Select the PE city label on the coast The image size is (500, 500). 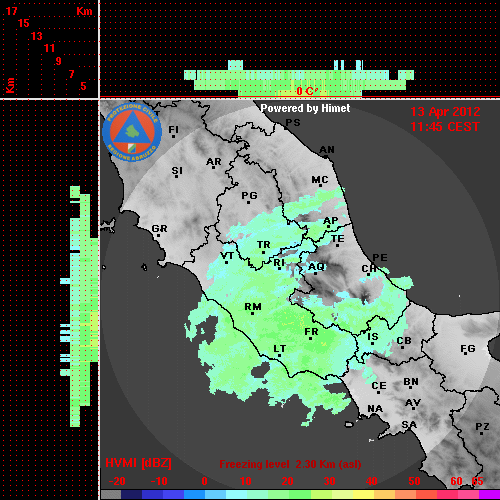380,257
